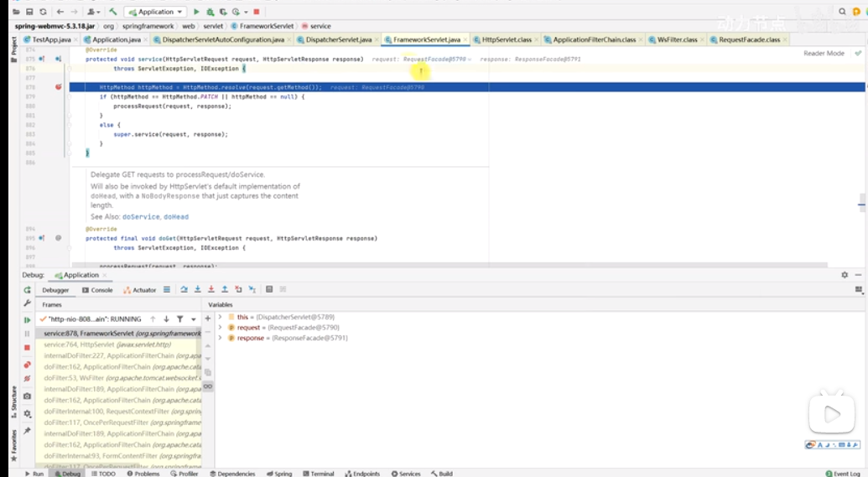Screen dimensions: 868x477
Task: Open debug panel gear options menu
Action: point(845,275)
